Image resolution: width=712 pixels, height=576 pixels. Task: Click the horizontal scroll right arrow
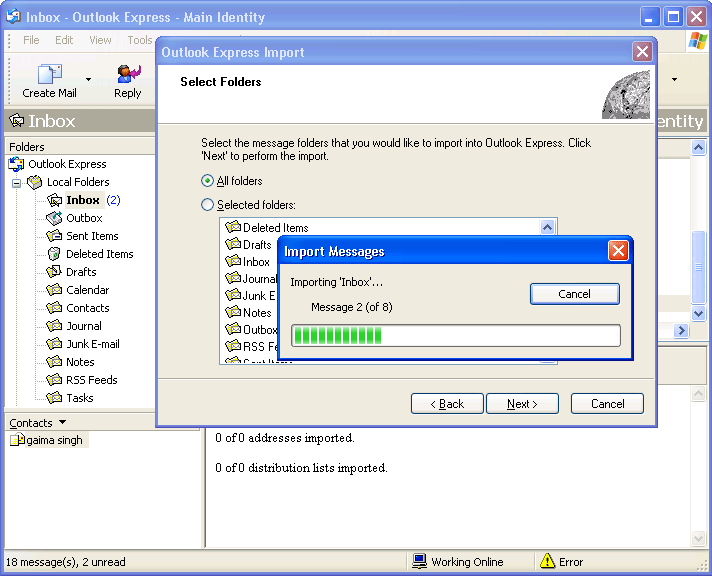(681, 330)
